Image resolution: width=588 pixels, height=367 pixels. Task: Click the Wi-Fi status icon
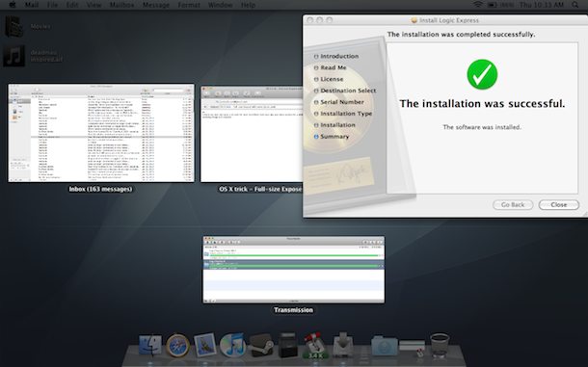click(477, 5)
